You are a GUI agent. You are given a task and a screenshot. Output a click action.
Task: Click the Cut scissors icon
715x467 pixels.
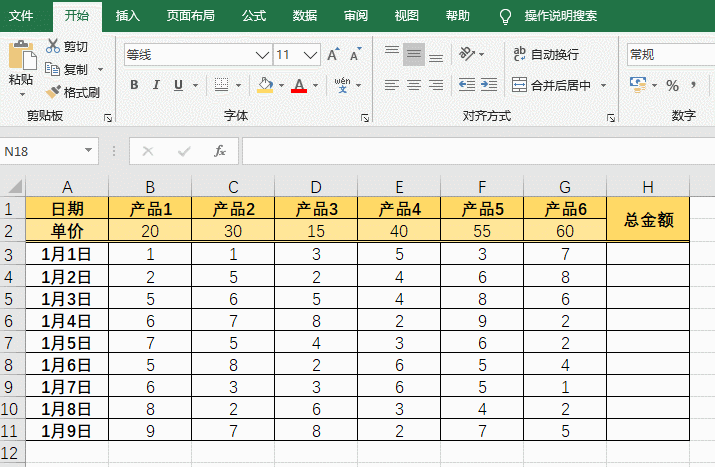[x=53, y=46]
